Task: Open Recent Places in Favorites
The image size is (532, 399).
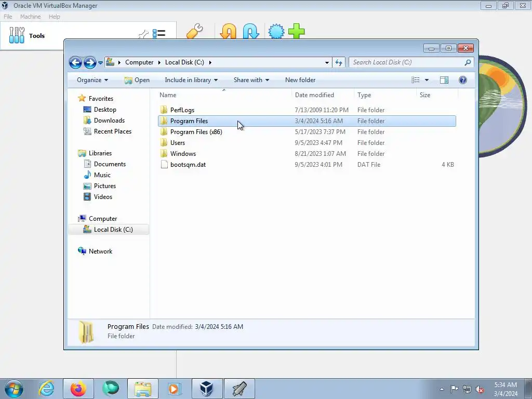Action: click(112, 131)
